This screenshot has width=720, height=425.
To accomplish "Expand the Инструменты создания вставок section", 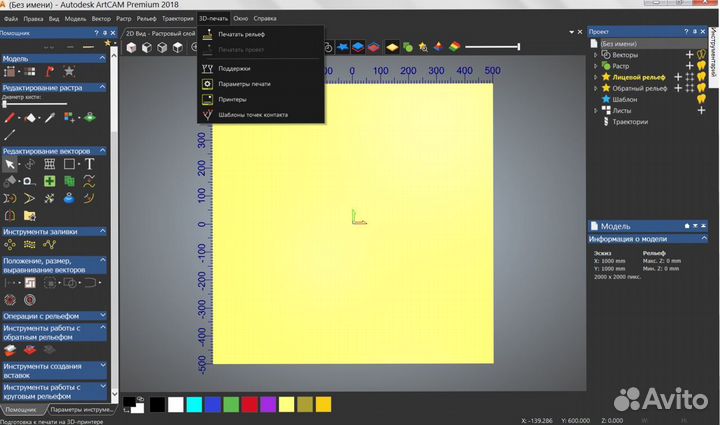I will pos(102,365).
